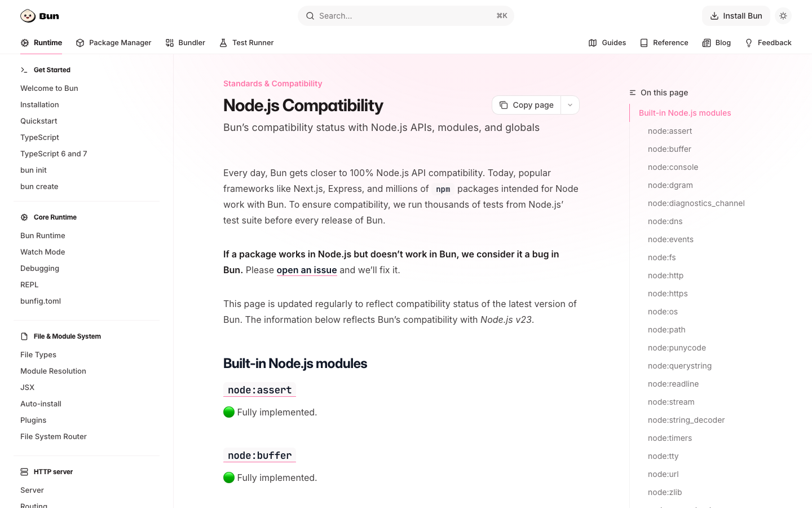Image resolution: width=812 pixels, height=508 pixels.
Task: Click the HTTP server section icon
Action: coord(24,472)
